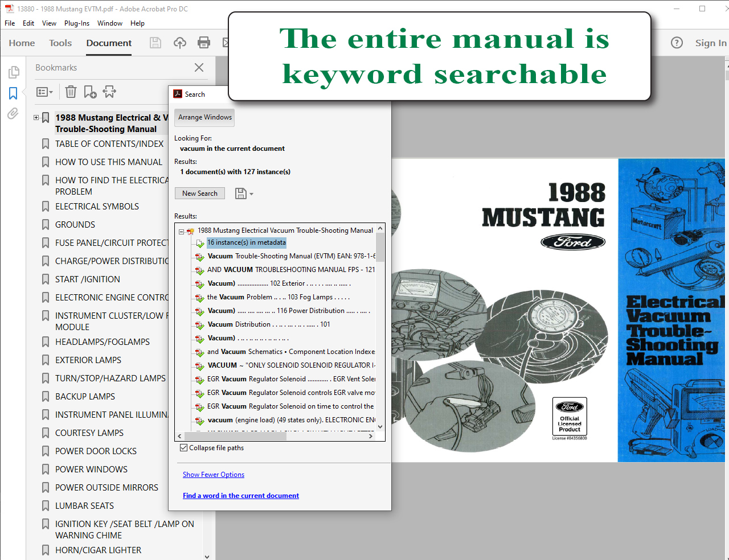Toggle the Bookmarks panel icon in sidebar

click(x=13, y=93)
